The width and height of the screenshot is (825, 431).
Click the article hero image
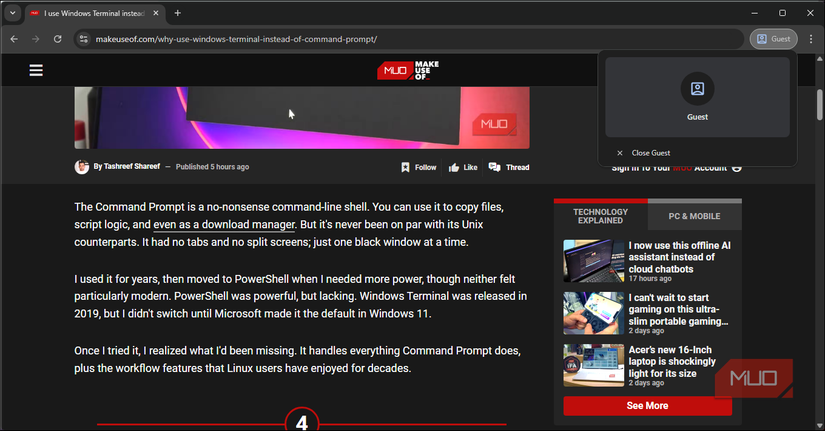(301, 118)
